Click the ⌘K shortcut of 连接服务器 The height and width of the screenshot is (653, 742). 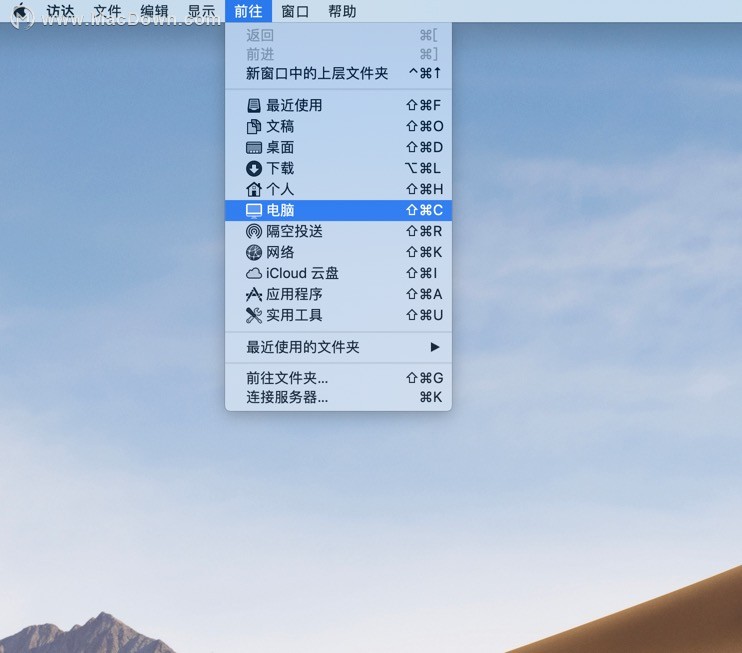(431, 397)
